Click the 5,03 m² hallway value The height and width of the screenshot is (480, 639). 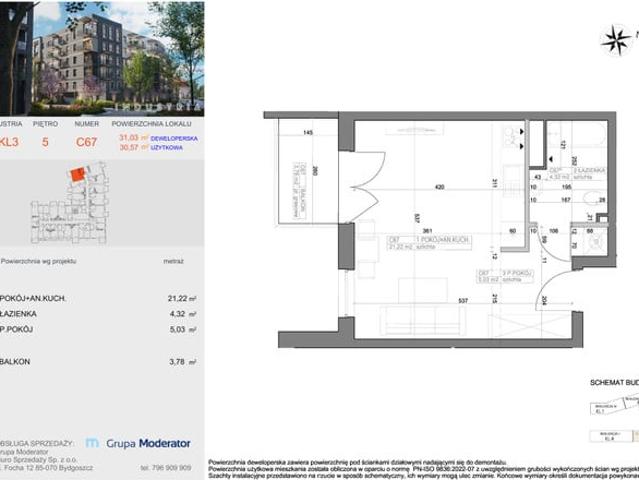pyautogui.click(x=183, y=329)
